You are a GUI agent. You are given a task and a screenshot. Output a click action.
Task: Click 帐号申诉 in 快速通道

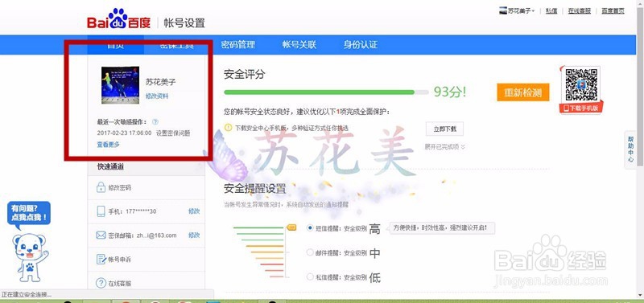point(119,259)
